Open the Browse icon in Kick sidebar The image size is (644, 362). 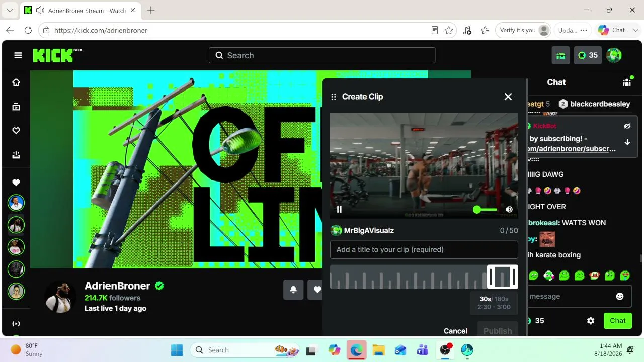[16, 107]
